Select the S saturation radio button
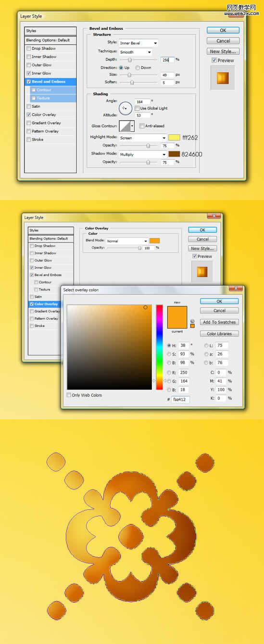264x644 pixels. (169, 354)
